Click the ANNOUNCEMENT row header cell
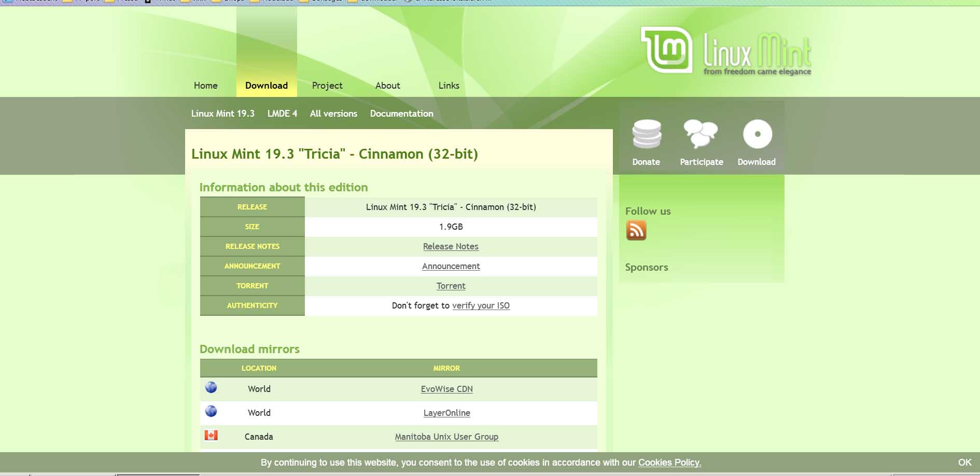This screenshot has height=476, width=980. coord(252,266)
